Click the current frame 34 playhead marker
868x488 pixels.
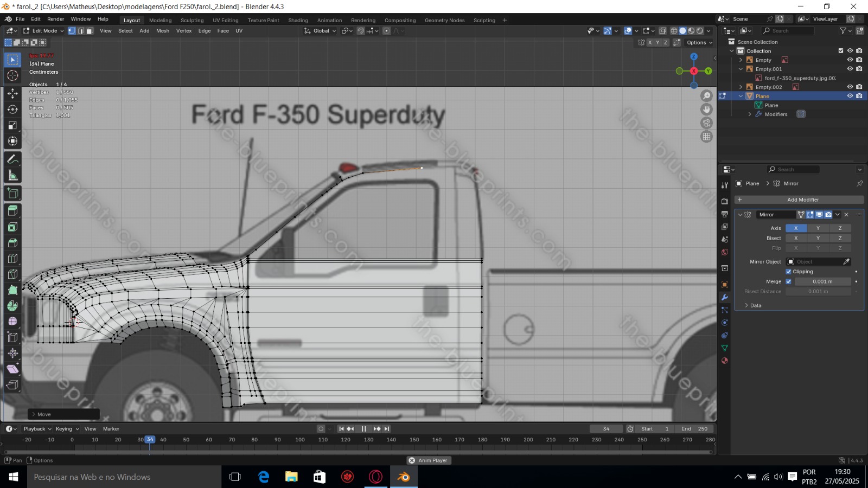coord(150,440)
